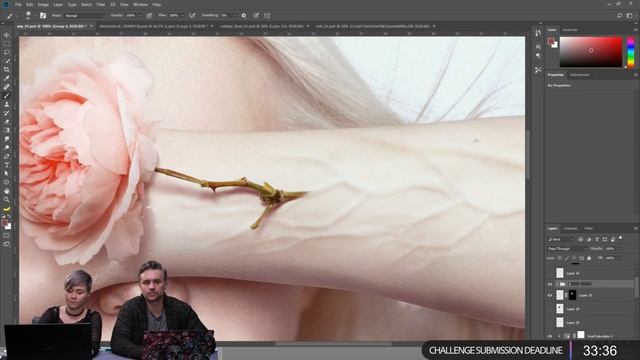The height and width of the screenshot is (360, 640).
Task: Select the Eyedropper tool
Action: pos(7,78)
